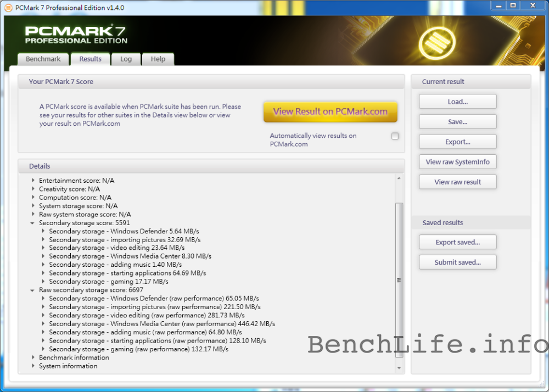549x392 pixels.
Task: Click the PCMark 7 title bar app icon
Action: pyautogui.click(x=8, y=8)
